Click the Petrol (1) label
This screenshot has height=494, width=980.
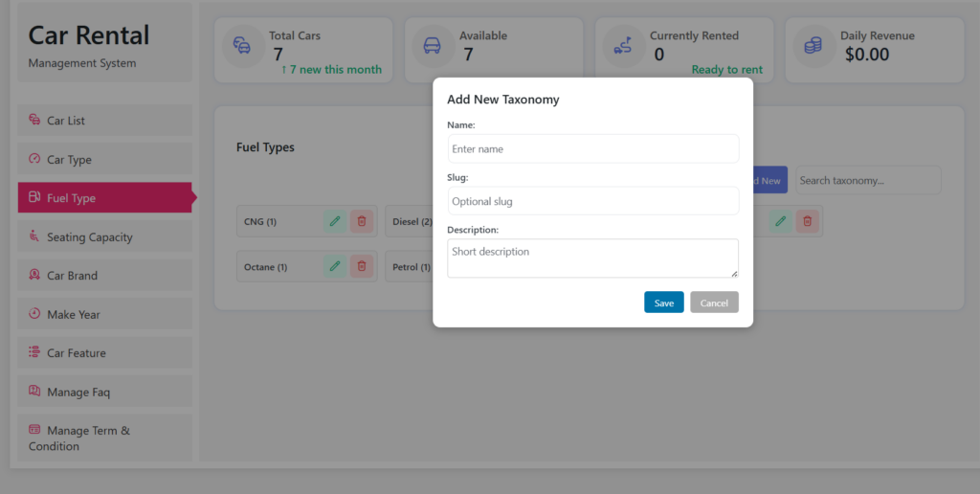[x=412, y=267]
